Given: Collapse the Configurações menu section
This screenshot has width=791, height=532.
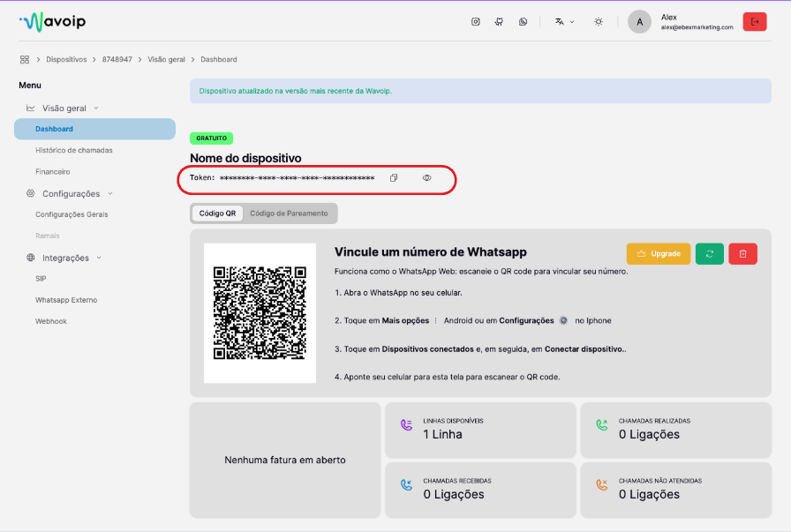Looking at the screenshot, I should [x=71, y=193].
